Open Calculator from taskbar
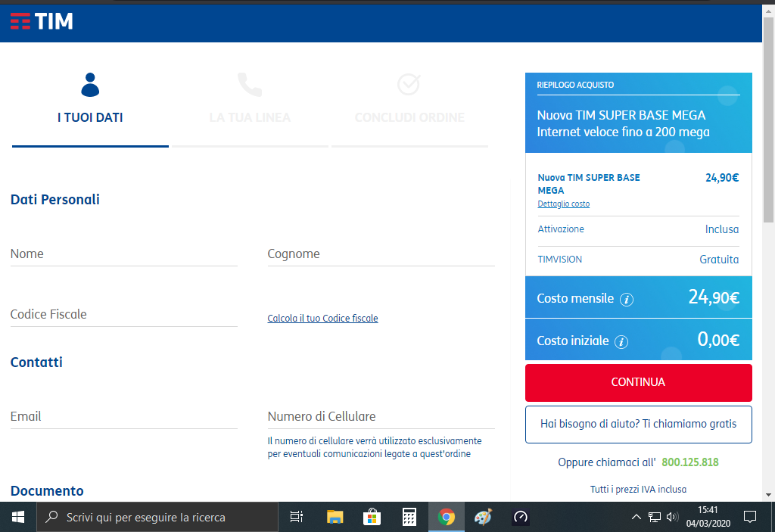Screen dimensions: 775x532 (409, 517)
